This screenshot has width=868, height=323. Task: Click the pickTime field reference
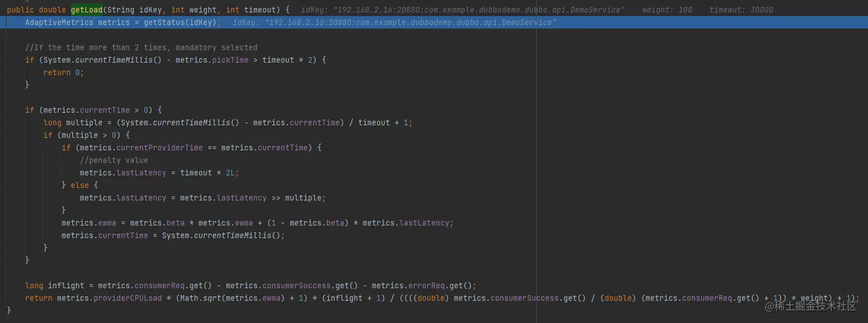[230, 60]
